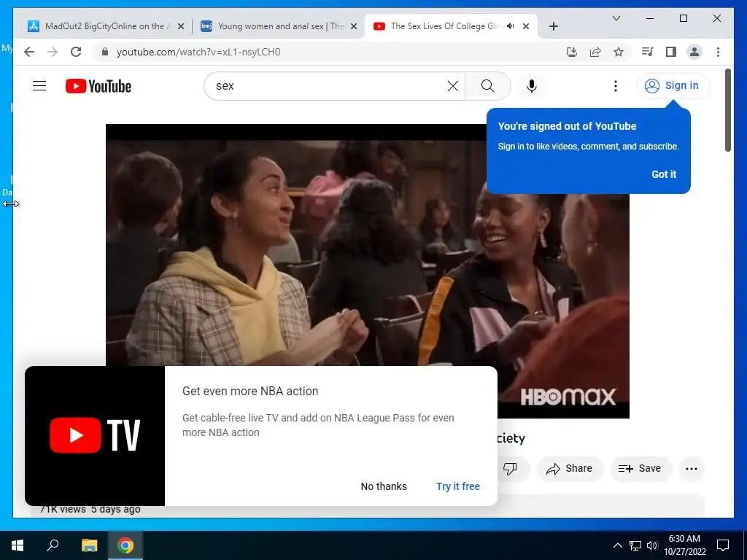This screenshot has width=747, height=560.
Task: Open YouTube settings three-dot menu
Action: [x=616, y=86]
